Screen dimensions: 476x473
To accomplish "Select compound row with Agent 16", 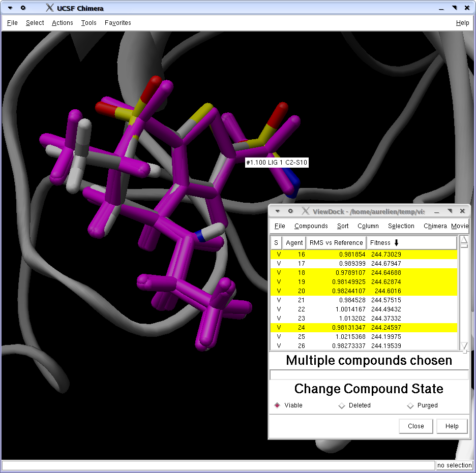I will click(x=364, y=255).
